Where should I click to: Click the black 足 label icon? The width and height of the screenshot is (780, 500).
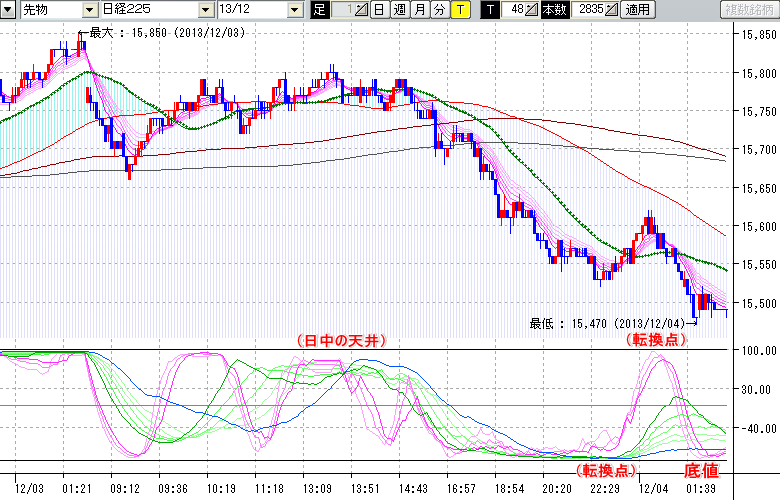pyautogui.click(x=320, y=10)
